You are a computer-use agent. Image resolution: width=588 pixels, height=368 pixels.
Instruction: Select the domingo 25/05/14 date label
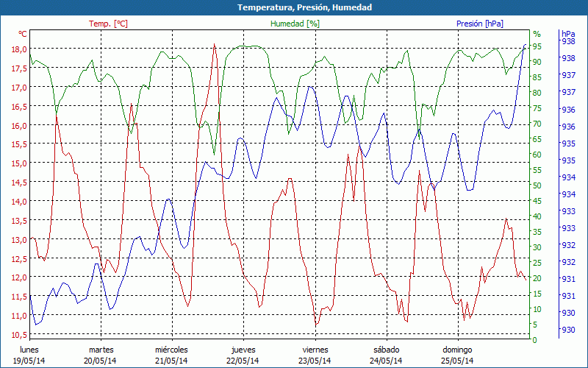tap(456, 355)
